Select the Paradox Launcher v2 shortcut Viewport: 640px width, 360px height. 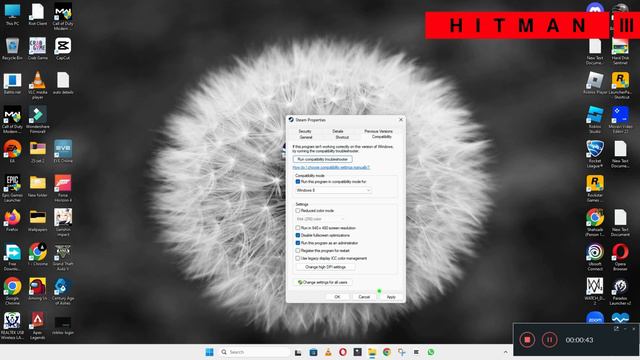pos(620,291)
